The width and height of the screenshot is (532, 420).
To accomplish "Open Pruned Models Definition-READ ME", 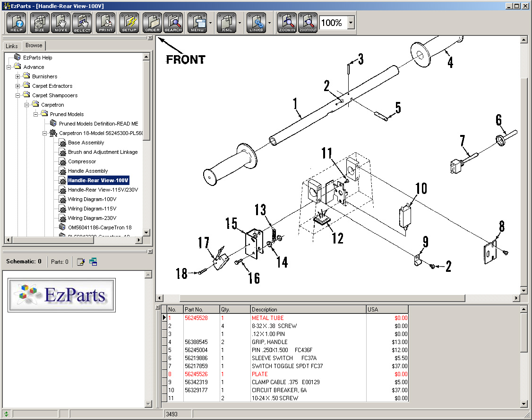I will [x=98, y=124].
